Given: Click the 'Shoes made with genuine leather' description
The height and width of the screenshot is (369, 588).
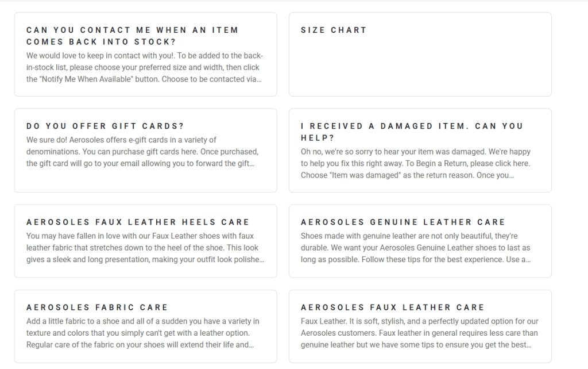Looking at the screenshot, I should tap(415, 248).
